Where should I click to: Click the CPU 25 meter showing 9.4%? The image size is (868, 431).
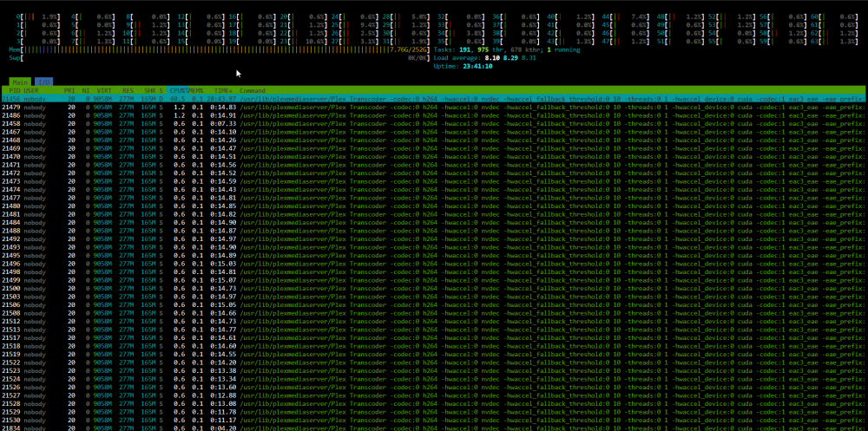click(x=355, y=25)
